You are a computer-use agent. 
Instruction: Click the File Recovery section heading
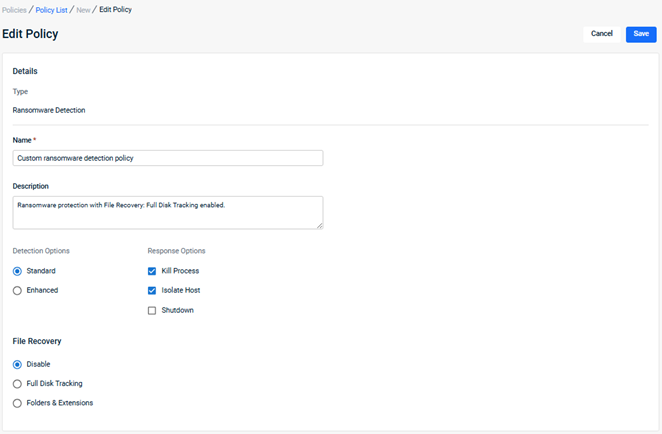point(37,341)
